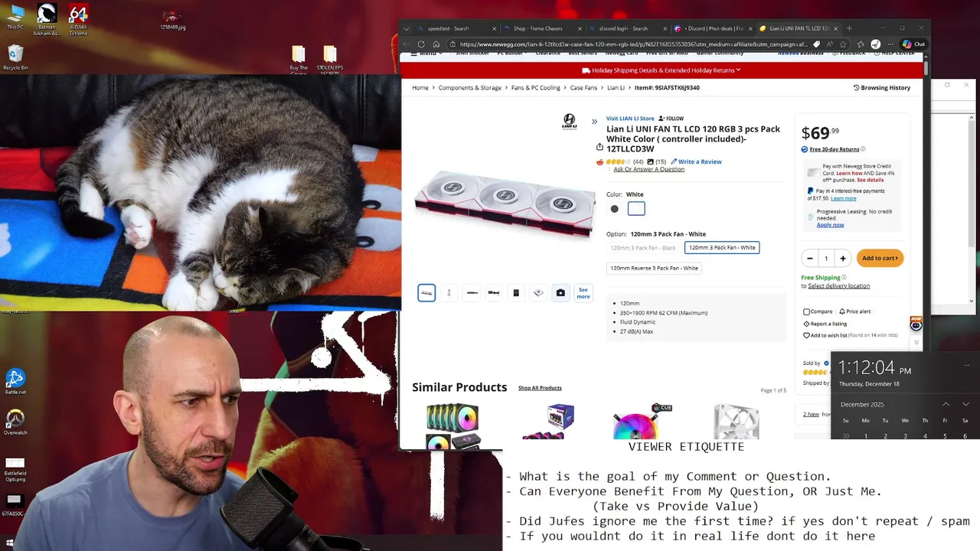
Task: Open Fans & PC Cooling breadcrumb
Action: [x=536, y=88]
